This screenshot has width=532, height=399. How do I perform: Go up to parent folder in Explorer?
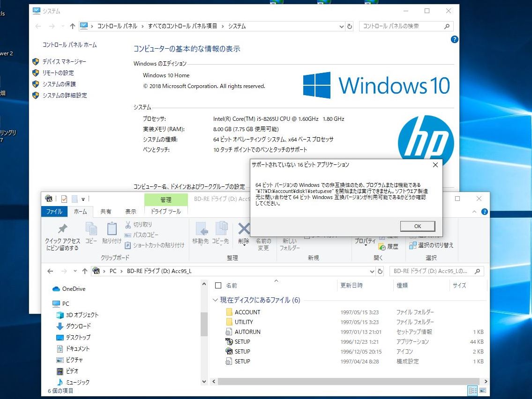(85, 271)
